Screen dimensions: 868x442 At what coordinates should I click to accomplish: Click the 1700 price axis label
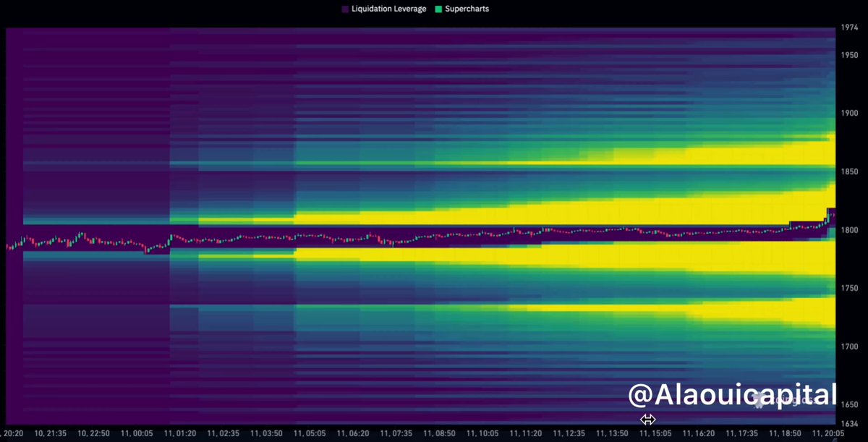tap(849, 347)
